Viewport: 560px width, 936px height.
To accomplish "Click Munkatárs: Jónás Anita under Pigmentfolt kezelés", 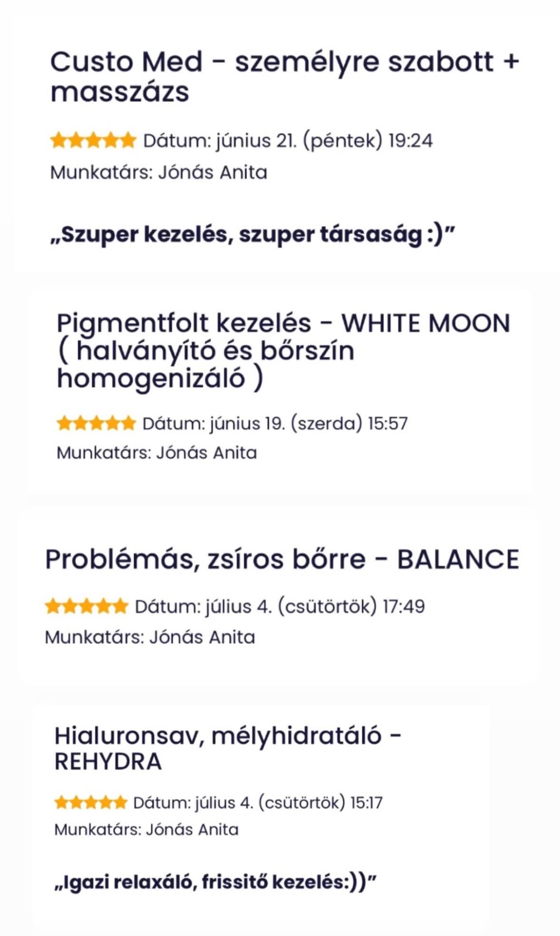I will [x=156, y=453].
